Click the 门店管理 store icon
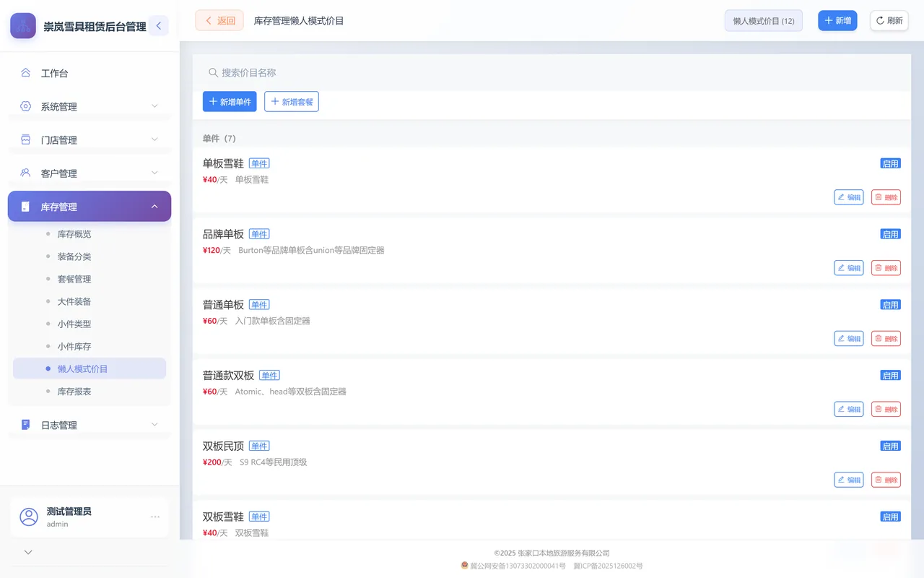This screenshot has width=924, height=578. click(25, 139)
